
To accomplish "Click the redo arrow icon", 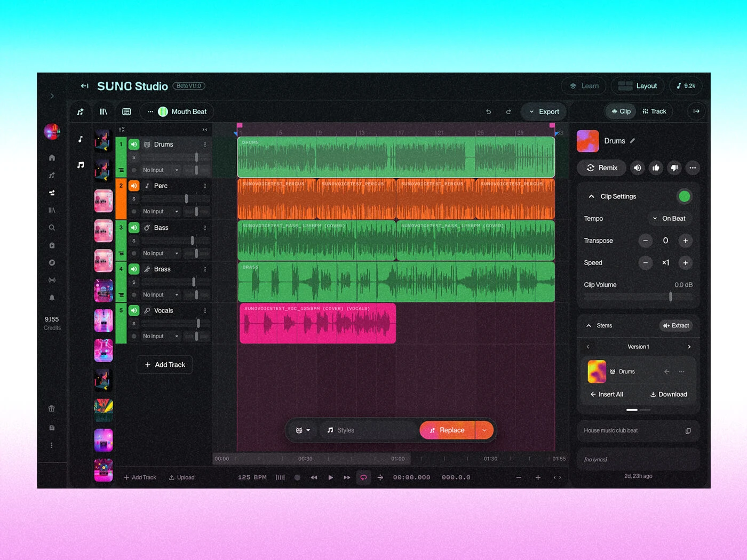I will tap(508, 111).
